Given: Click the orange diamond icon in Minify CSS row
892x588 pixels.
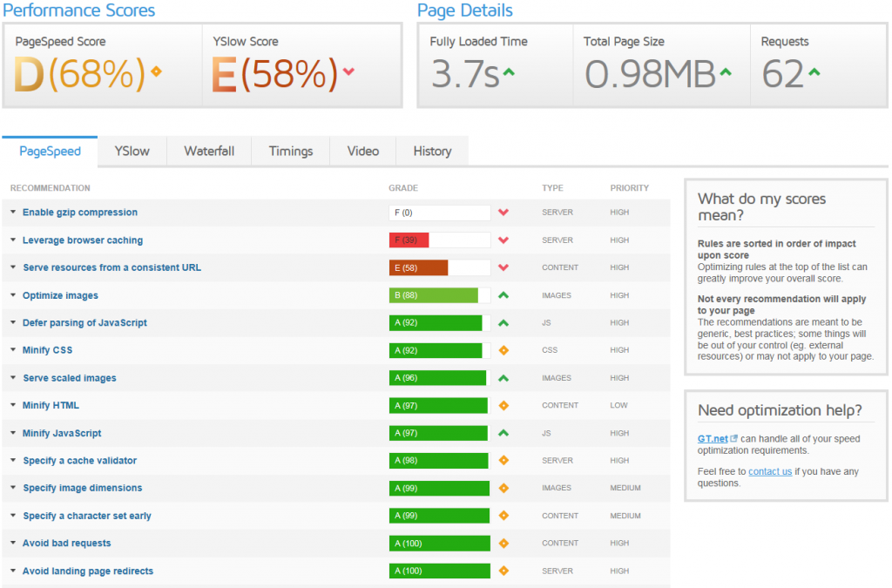Looking at the screenshot, I should (503, 350).
